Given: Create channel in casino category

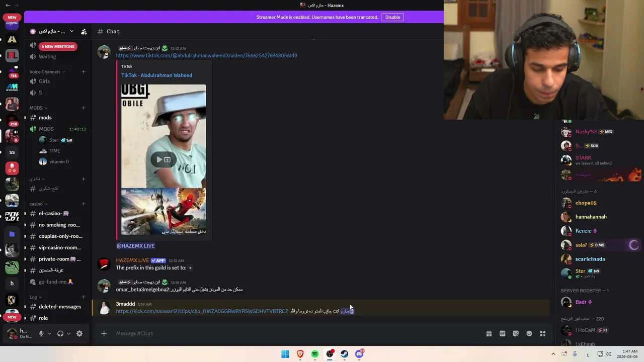Looking at the screenshot, I should tap(84, 204).
